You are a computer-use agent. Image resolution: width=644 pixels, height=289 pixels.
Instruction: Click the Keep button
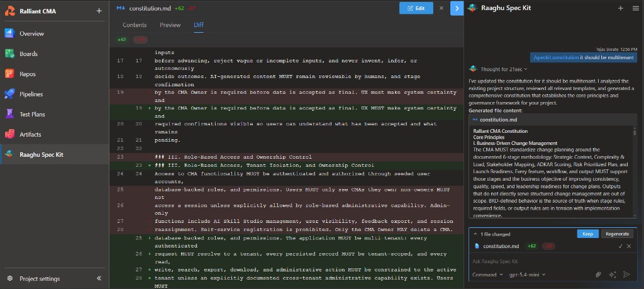pyautogui.click(x=588, y=234)
